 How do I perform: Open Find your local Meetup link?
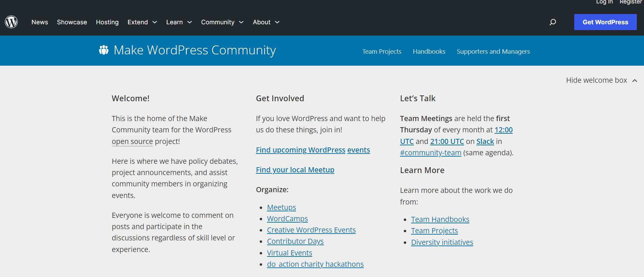[x=295, y=170]
